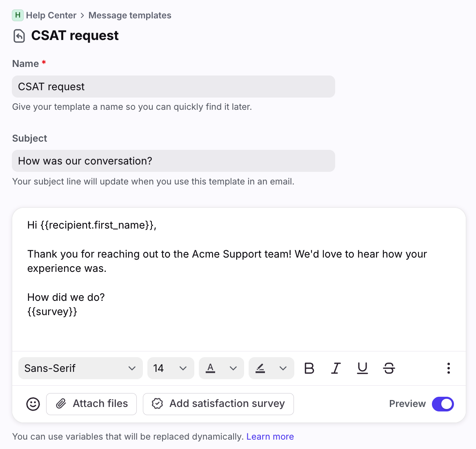
Task: Focus the Subject input field
Action: (173, 161)
